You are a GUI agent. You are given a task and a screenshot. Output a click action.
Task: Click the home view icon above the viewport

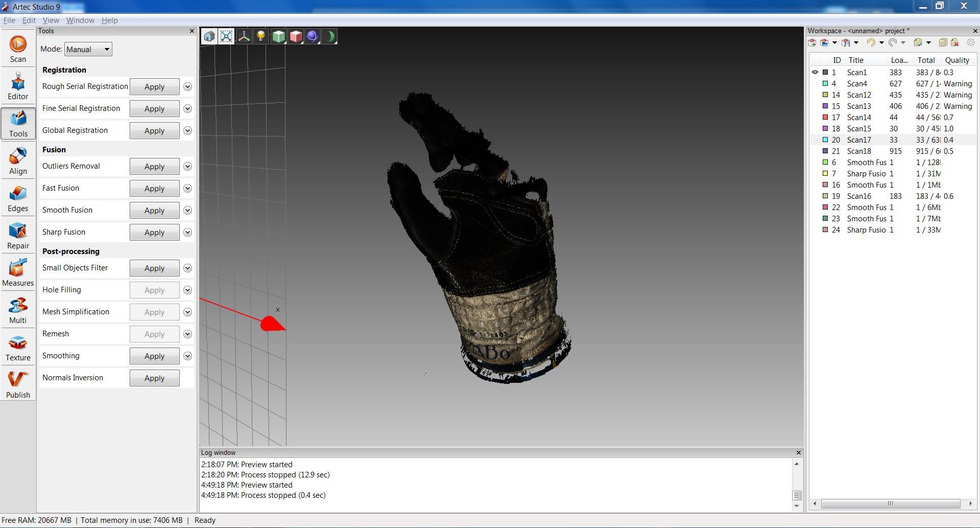pyautogui.click(x=208, y=36)
